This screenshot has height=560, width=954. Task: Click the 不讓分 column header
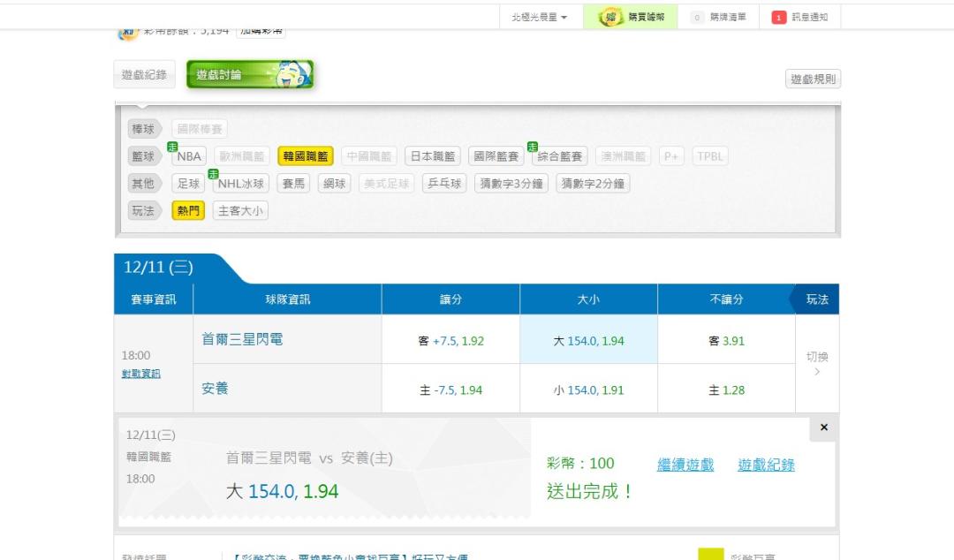(726, 299)
